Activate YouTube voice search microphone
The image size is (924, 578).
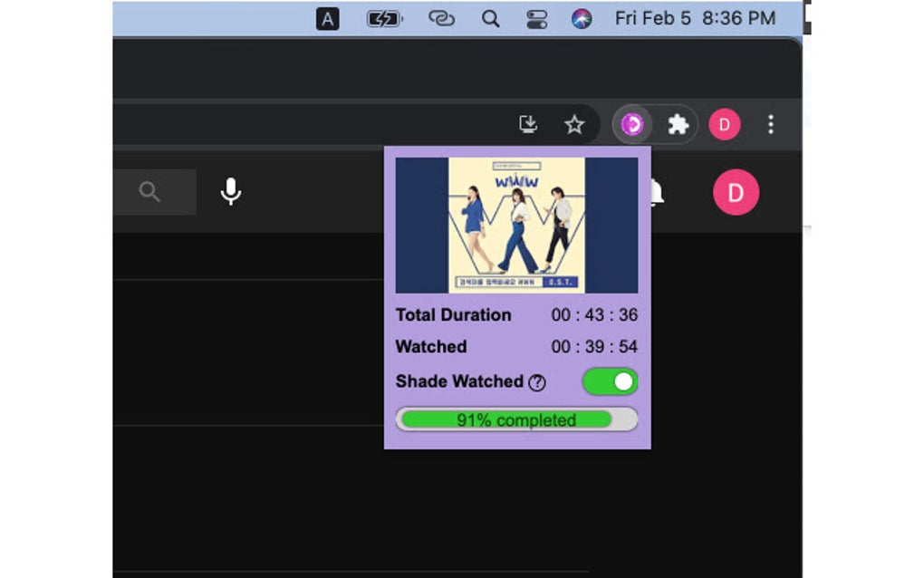tap(231, 191)
